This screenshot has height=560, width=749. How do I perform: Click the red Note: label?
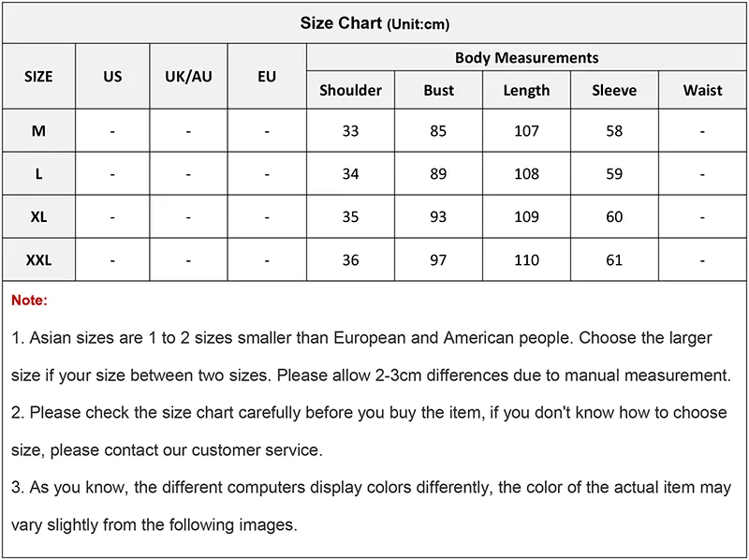[29, 300]
